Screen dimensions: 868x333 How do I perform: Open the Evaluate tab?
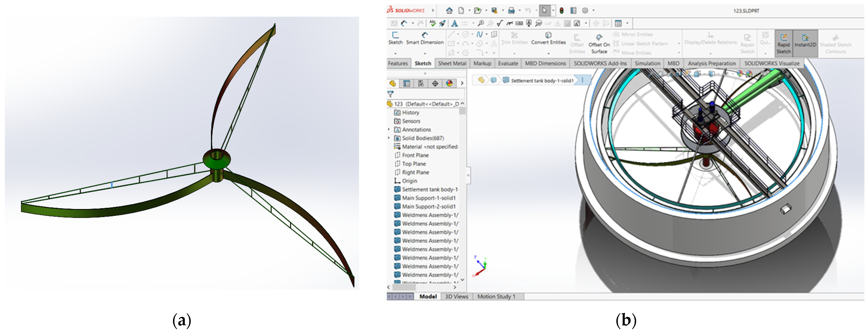tap(508, 63)
